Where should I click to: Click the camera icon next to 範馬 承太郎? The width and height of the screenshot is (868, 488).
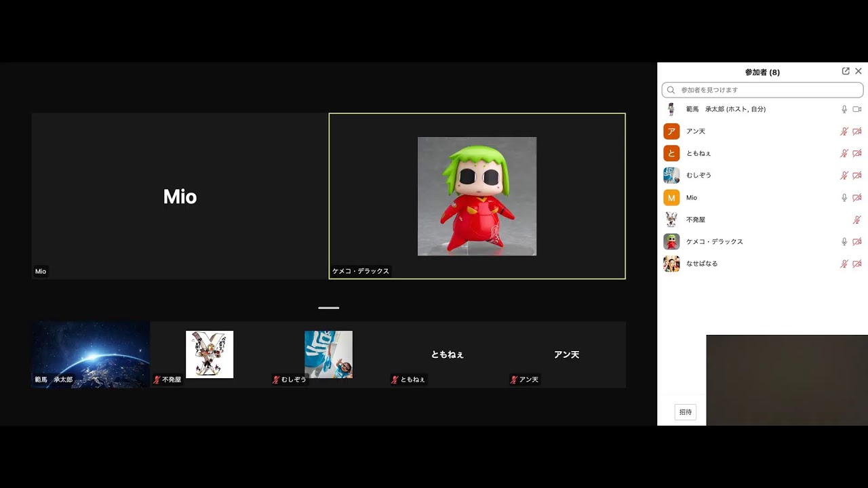(856, 108)
